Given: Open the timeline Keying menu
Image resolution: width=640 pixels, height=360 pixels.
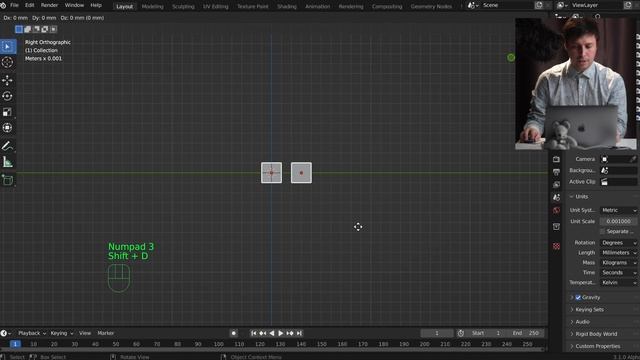Looking at the screenshot, I should coord(62,333).
